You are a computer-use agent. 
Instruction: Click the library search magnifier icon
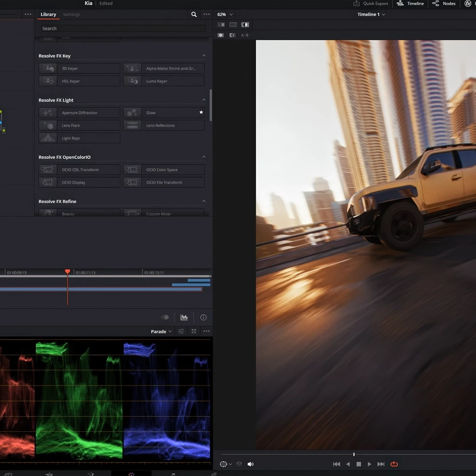[x=194, y=14]
